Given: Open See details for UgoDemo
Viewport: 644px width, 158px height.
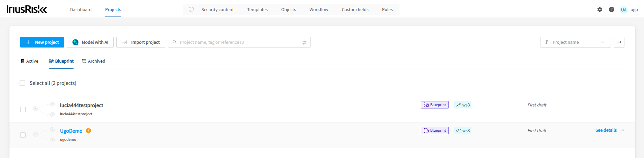Looking at the screenshot, I should (606, 130).
